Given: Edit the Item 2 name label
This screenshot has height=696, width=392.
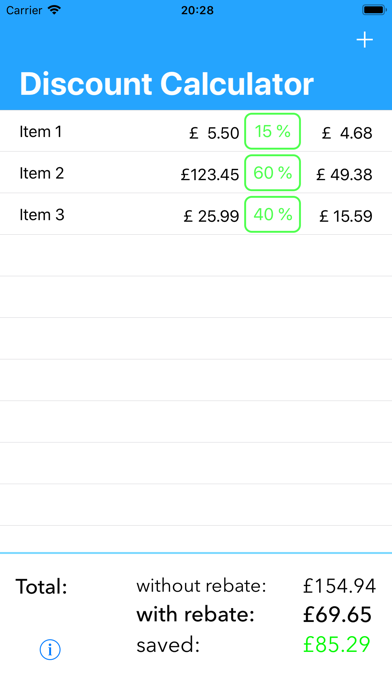Looking at the screenshot, I should coord(41,173).
